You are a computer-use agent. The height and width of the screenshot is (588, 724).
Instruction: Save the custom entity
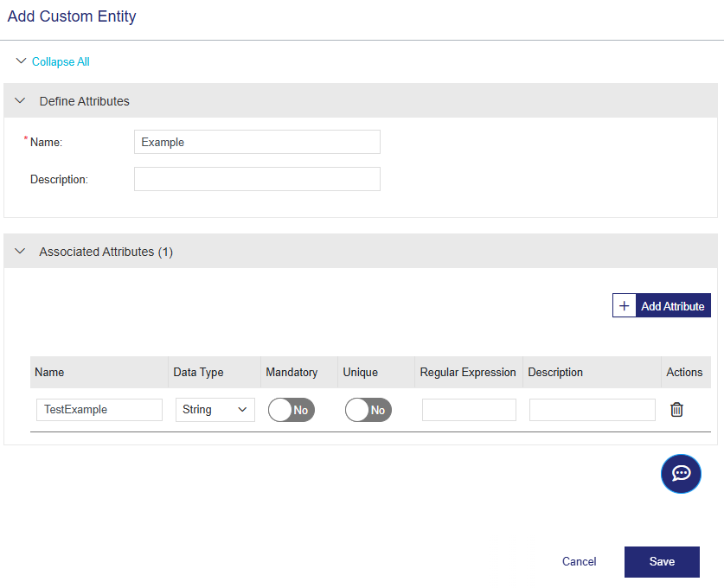coord(662,561)
